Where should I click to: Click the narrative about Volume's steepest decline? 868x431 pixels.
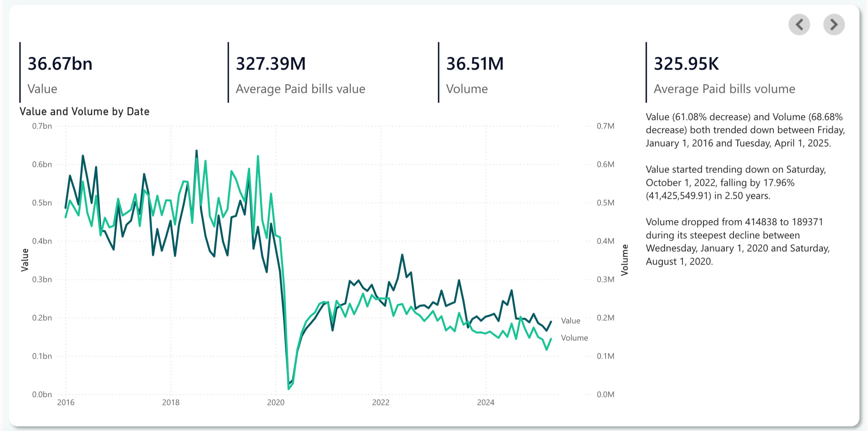pos(737,242)
